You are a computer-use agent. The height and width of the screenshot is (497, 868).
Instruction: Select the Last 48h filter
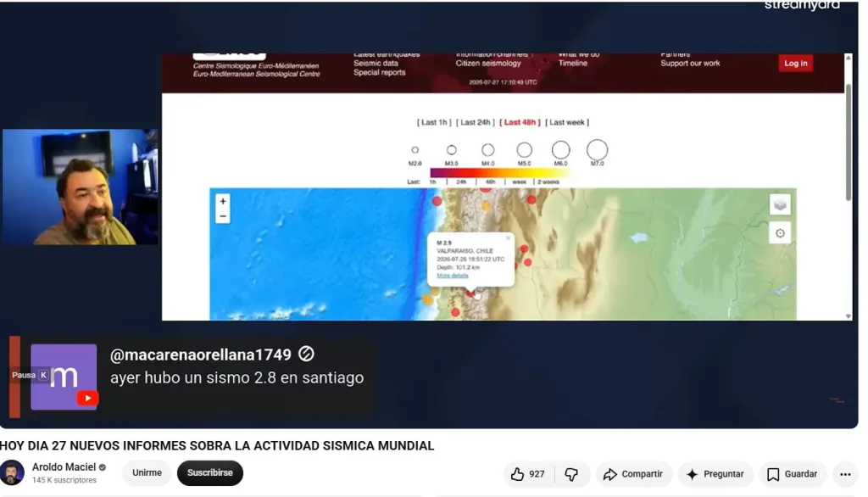pyautogui.click(x=520, y=122)
